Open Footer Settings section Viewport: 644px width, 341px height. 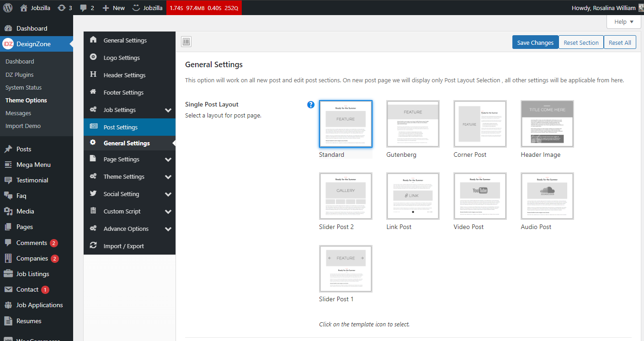click(x=123, y=92)
